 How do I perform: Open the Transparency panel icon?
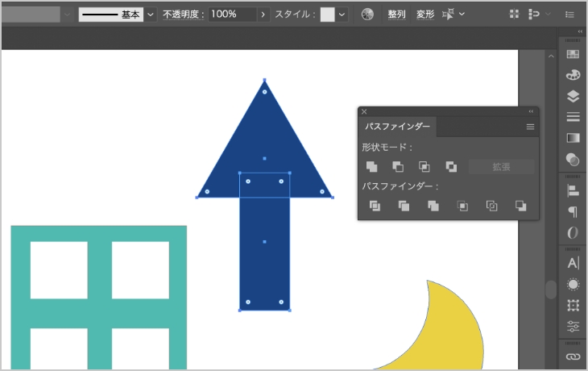point(573,160)
